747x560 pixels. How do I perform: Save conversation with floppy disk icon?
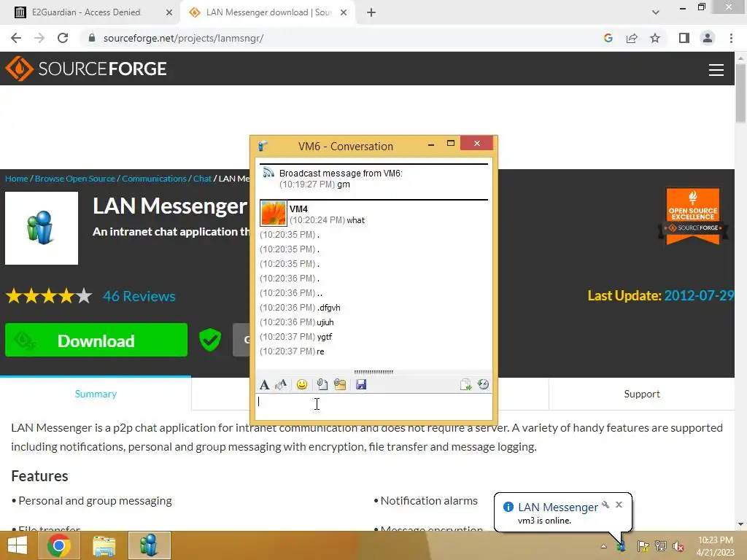tap(361, 384)
